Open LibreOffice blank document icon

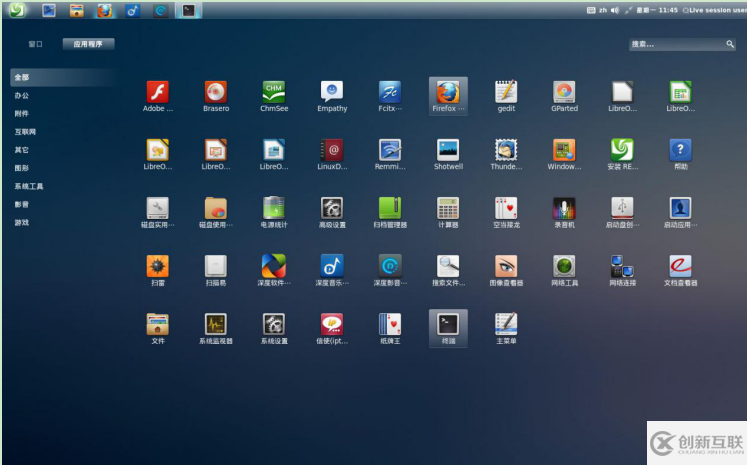[x=622, y=92]
